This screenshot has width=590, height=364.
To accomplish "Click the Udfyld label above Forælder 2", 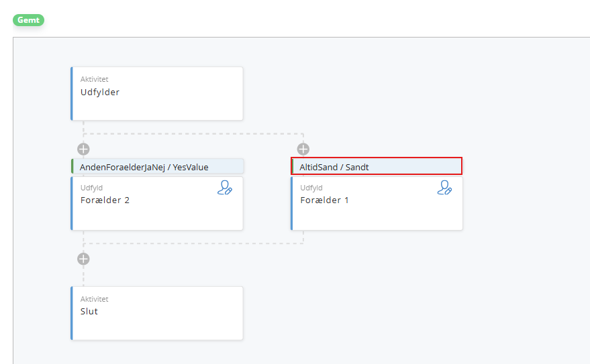I will coord(91,188).
